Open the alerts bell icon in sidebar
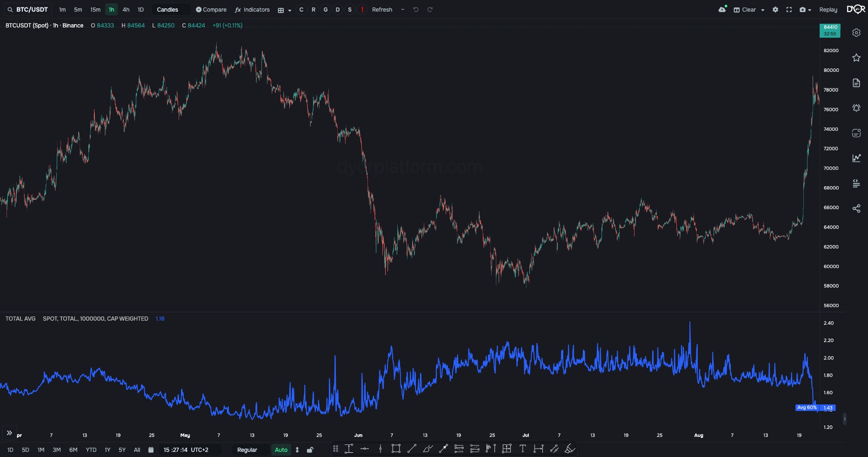 click(x=856, y=108)
